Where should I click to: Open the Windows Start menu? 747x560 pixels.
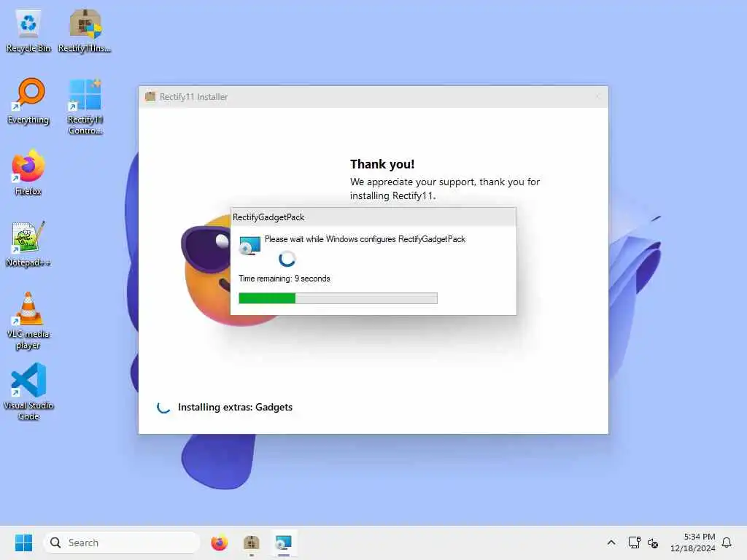point(23,542)
